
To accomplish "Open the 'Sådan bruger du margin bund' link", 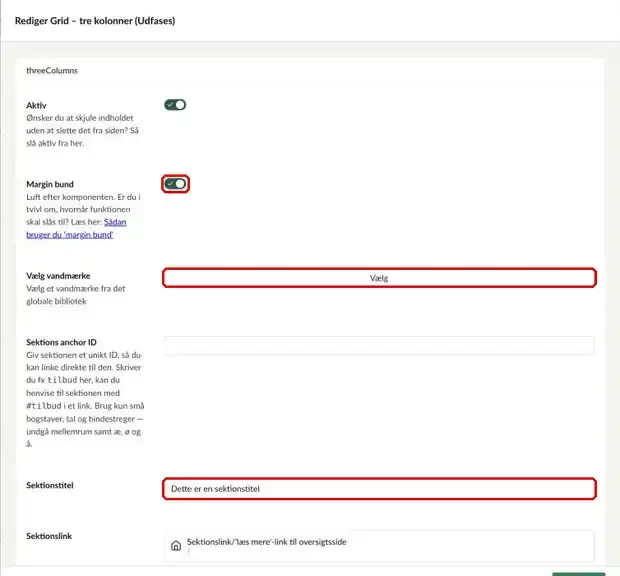I will (x=76, y=229).
